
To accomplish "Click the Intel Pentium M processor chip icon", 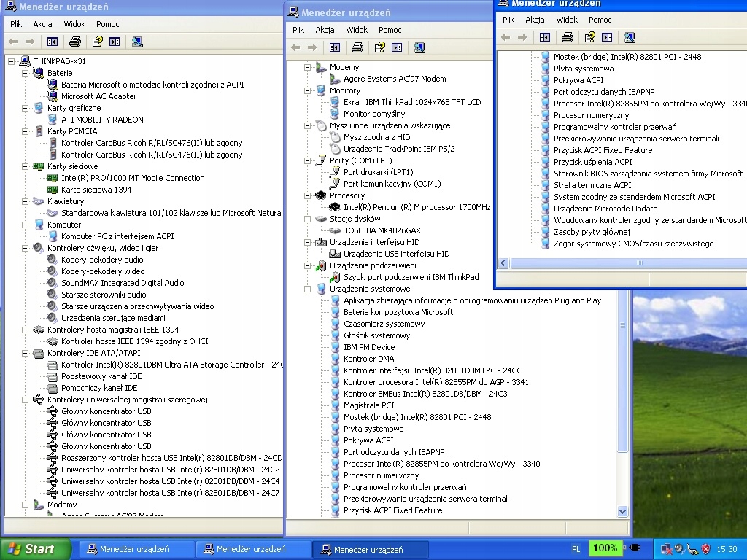I will pos(335,207).
